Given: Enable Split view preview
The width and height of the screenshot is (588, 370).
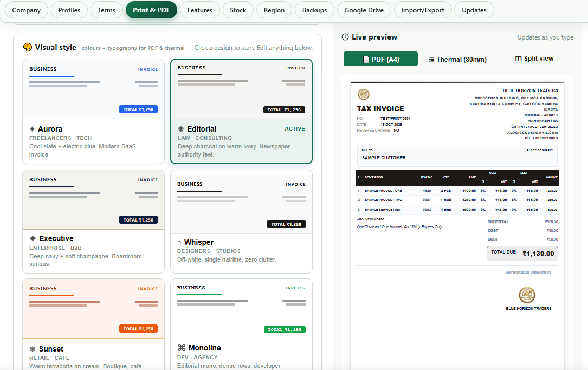Looking at the screenshot, I should (534, 59).
